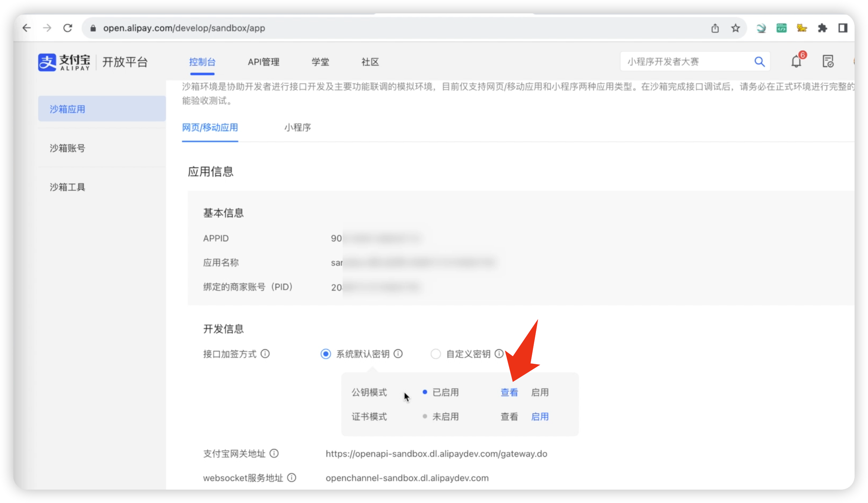
Task: Reload the page with the refresh icon
Action: 68,28
